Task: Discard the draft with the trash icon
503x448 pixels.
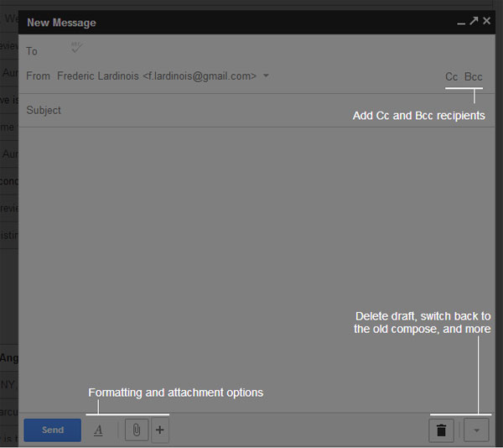Action: [442, 430]
